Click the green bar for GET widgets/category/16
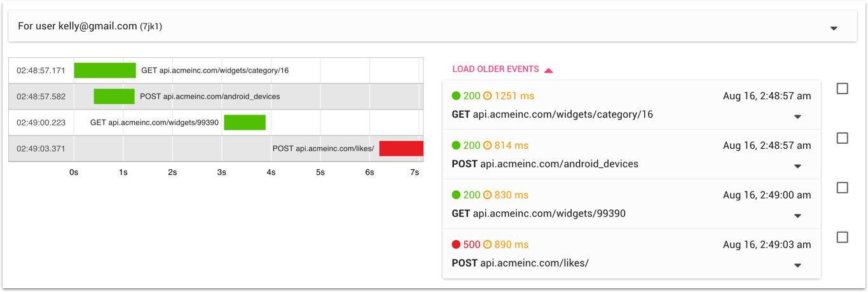This screenshot has width=868, height=292. [105, 71]
